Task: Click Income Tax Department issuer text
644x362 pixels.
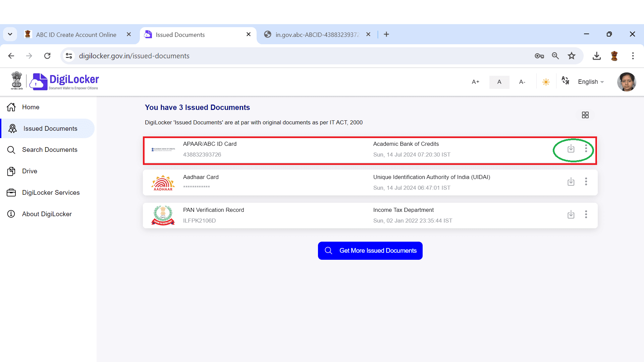Action: (x=404, y=210)
